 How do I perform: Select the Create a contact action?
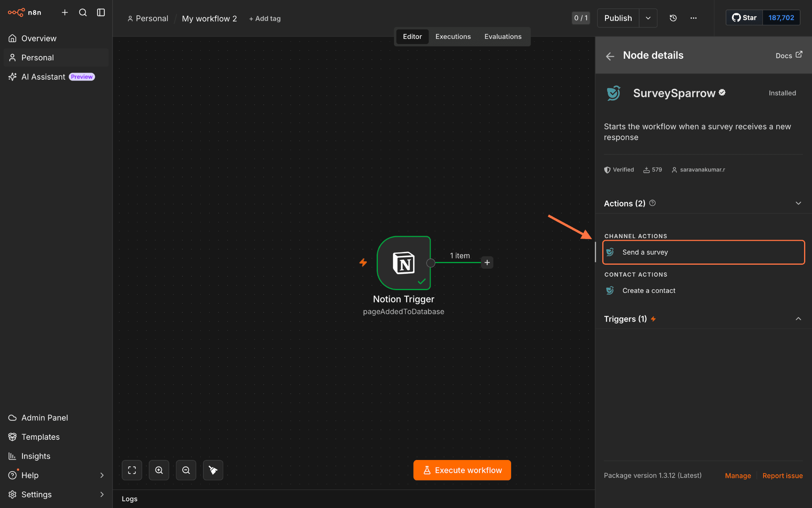pos(704,291)
